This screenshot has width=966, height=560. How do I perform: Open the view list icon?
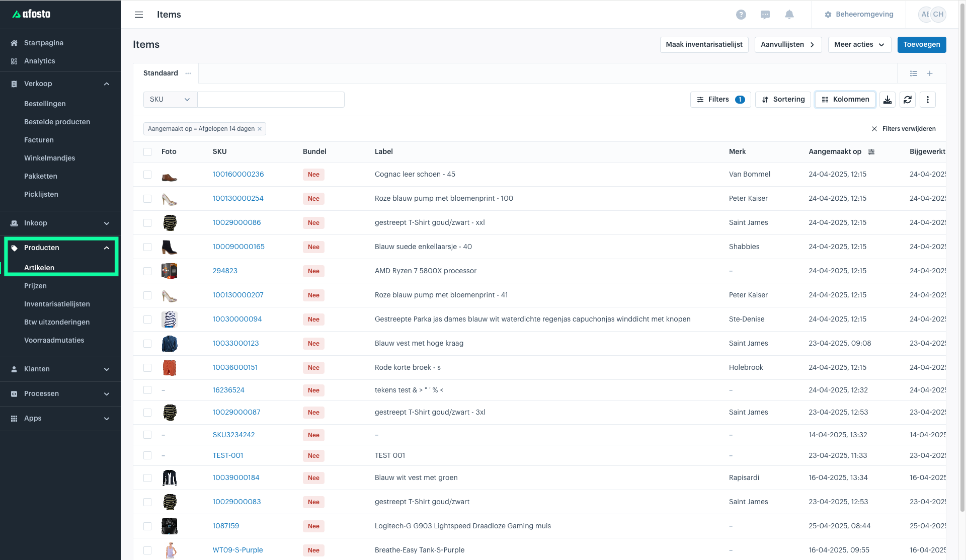pos(914,73)
